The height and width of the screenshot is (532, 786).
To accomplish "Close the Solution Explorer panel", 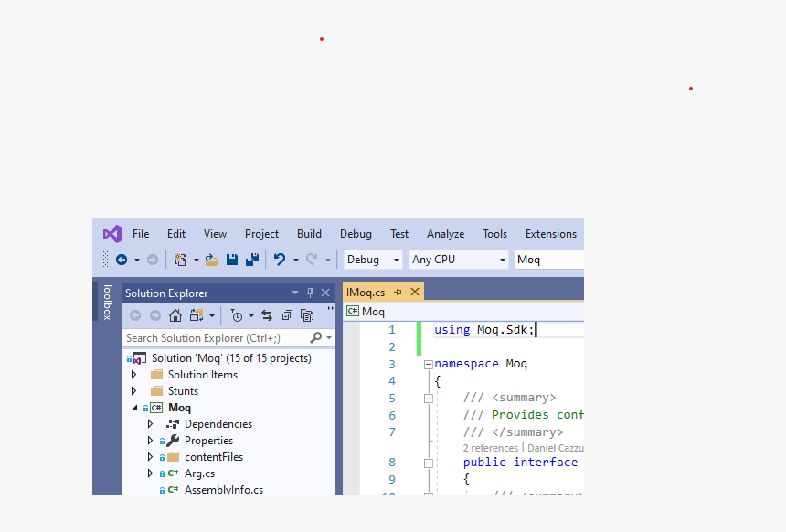I will 325,293.
